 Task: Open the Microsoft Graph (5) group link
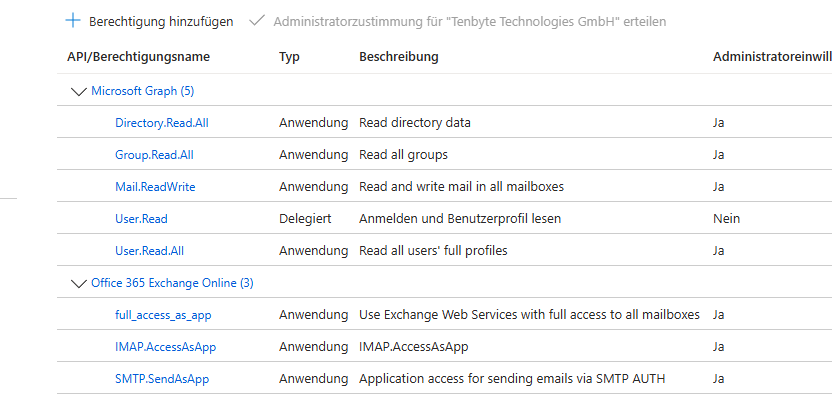(143, 91)
